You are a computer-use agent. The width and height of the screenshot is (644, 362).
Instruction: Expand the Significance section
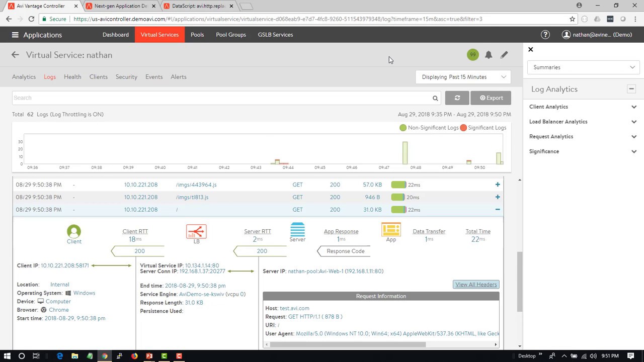click(634, 151)
